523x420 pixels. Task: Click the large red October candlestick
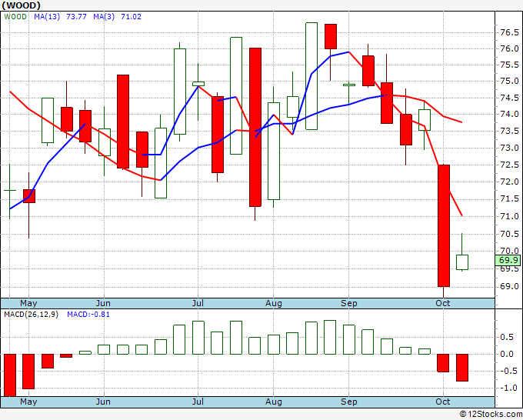pyautogui.click(x=444, y=226)
